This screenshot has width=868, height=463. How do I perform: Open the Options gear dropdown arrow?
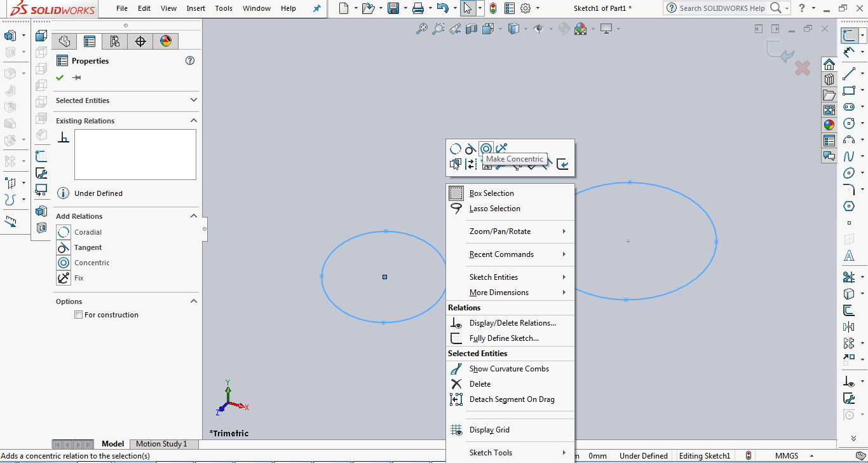[538, 8]
